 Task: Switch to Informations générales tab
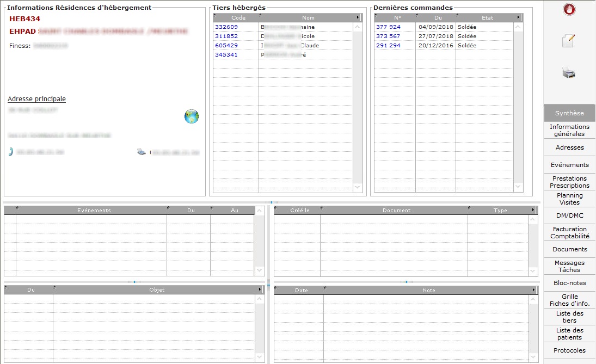coord(569,131)
